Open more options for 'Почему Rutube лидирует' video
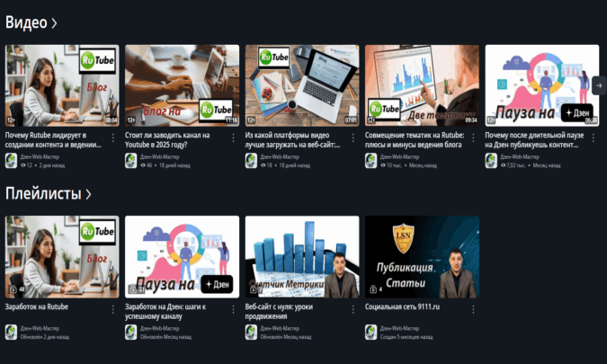 click(x=113, y=138)
